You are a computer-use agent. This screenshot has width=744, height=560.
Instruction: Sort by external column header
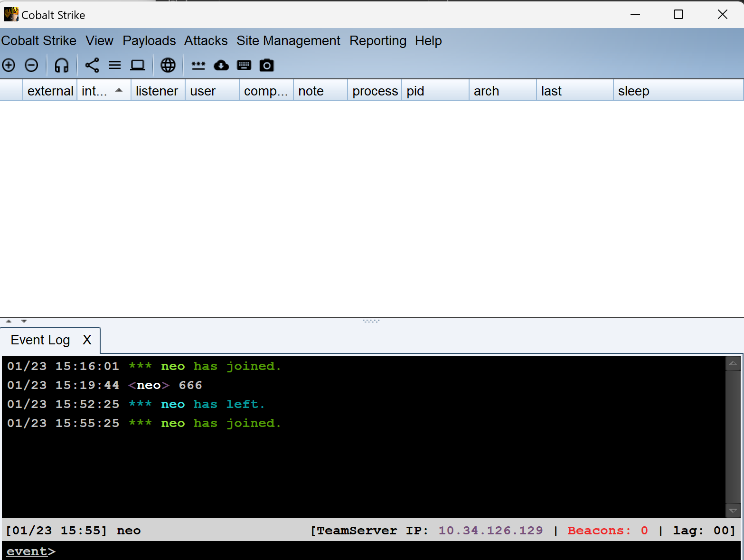point(50,91)
